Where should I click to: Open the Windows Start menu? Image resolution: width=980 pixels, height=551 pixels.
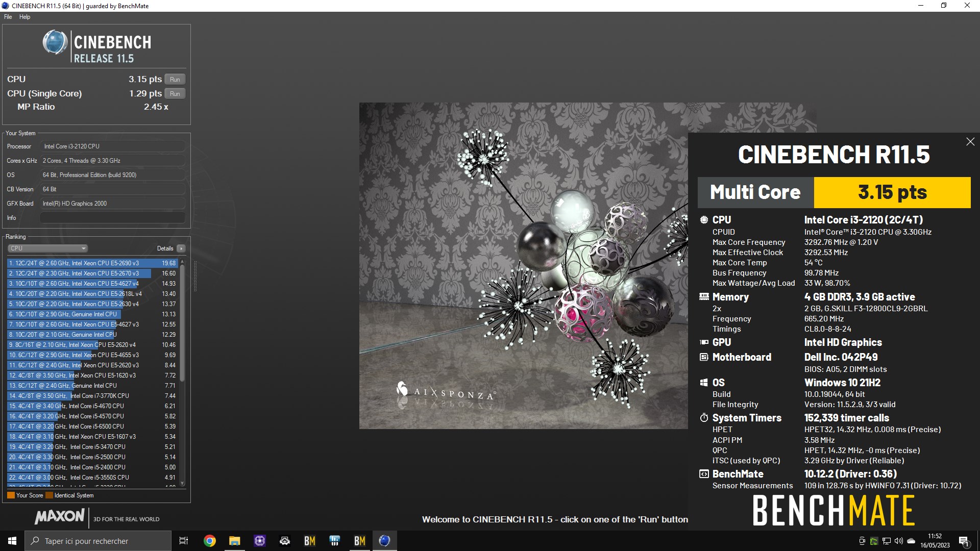[12, 541]
